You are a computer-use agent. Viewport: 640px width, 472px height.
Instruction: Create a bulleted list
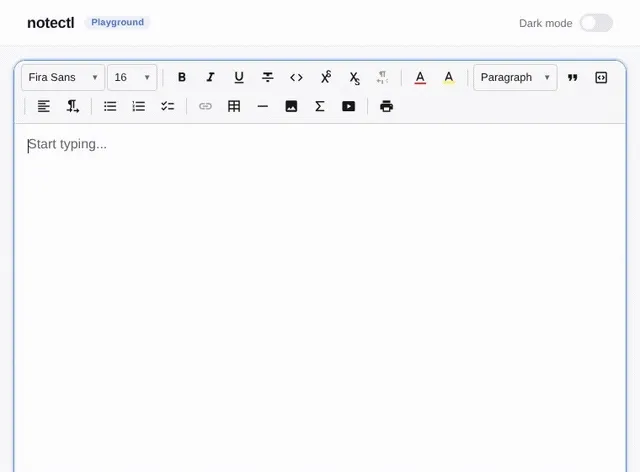(110, 107)
